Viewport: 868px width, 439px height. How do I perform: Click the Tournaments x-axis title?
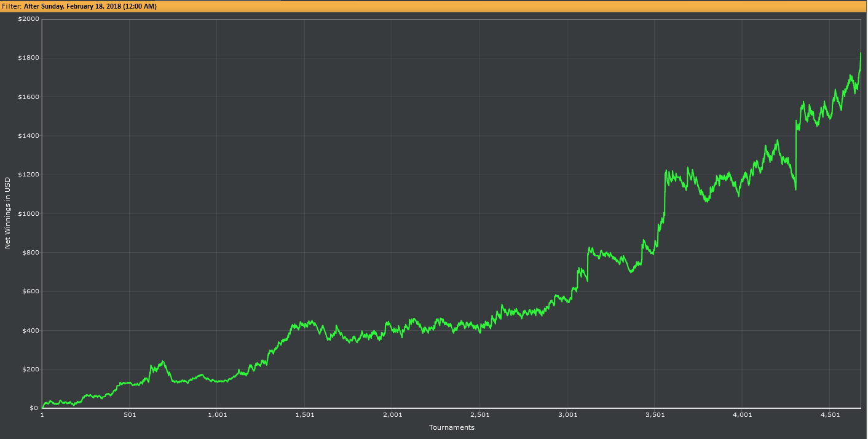452,427
